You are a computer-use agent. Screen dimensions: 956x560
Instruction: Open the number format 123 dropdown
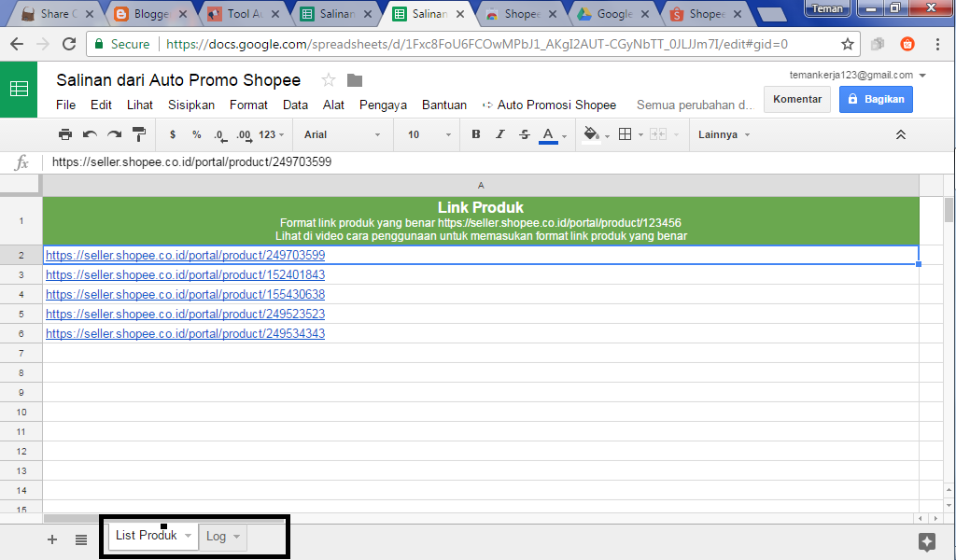pyautogui.click(x=272, y=134)
